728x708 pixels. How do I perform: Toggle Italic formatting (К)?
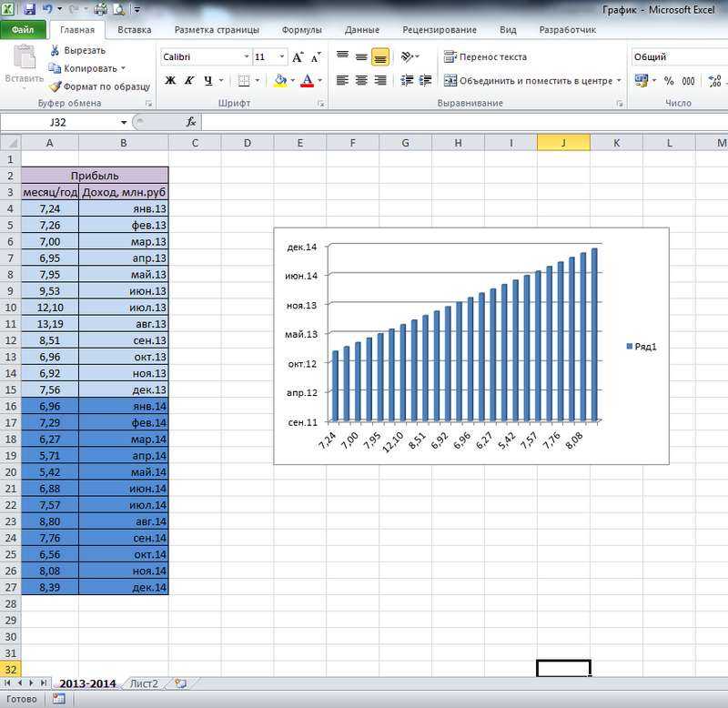189,80
